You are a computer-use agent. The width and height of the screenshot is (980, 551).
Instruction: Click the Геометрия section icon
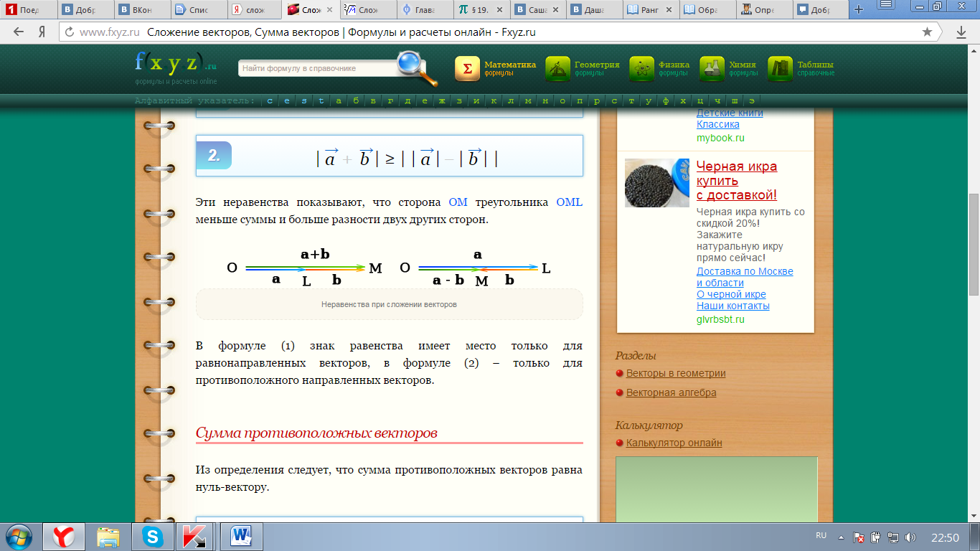pos(557,69)
